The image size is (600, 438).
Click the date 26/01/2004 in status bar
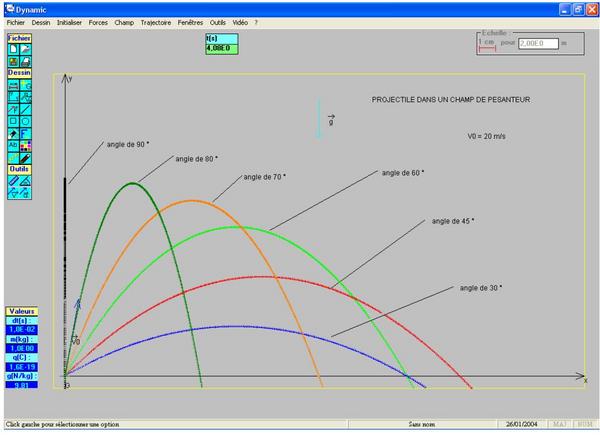522,424
